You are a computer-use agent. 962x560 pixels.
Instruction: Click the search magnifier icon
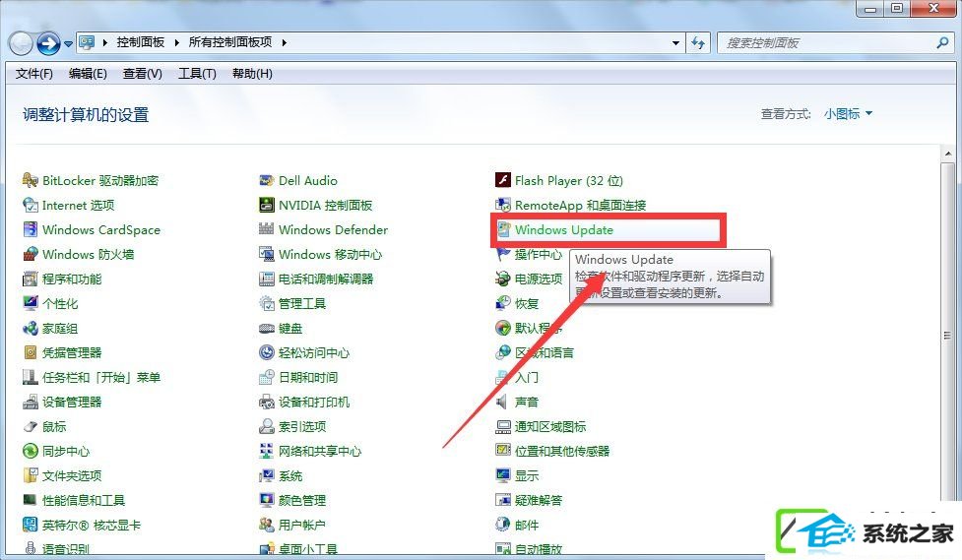(x=943, y=43)
